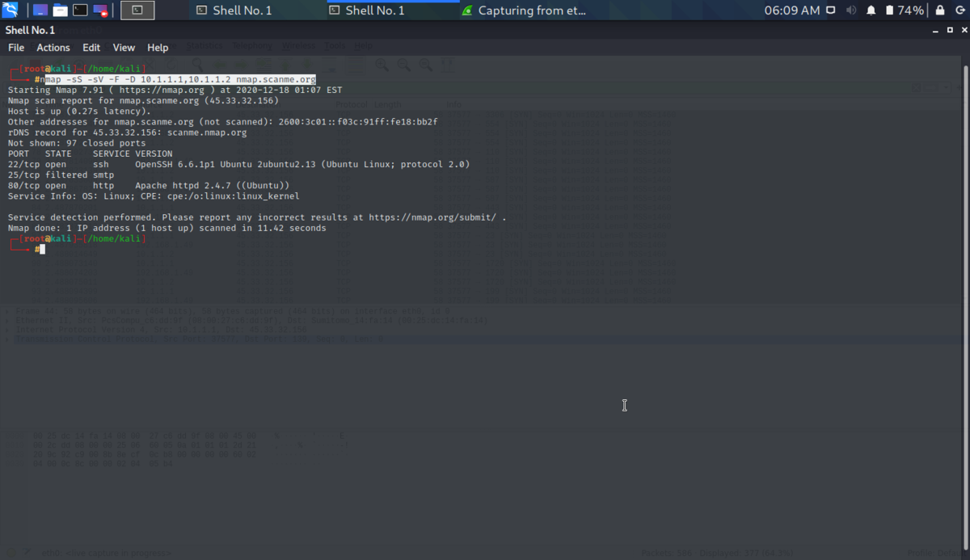Click the terminal vertical scrollbar
This screenshot has width=970, height=560.
point(965,307)
